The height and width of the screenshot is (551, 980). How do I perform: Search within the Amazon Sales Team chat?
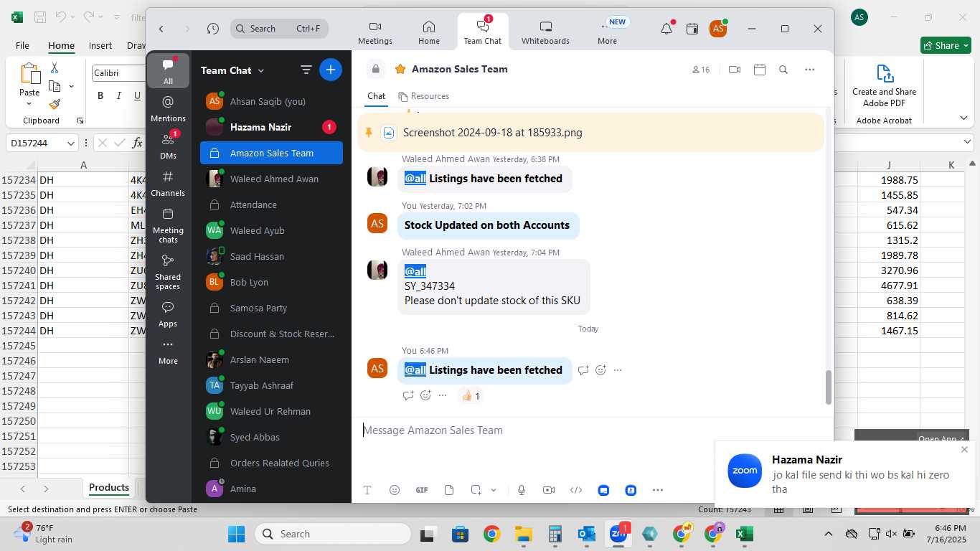783,70
